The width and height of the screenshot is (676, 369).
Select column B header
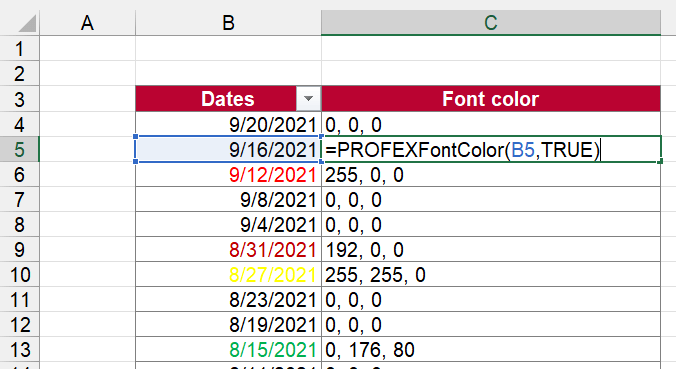[x=228, y=23]
